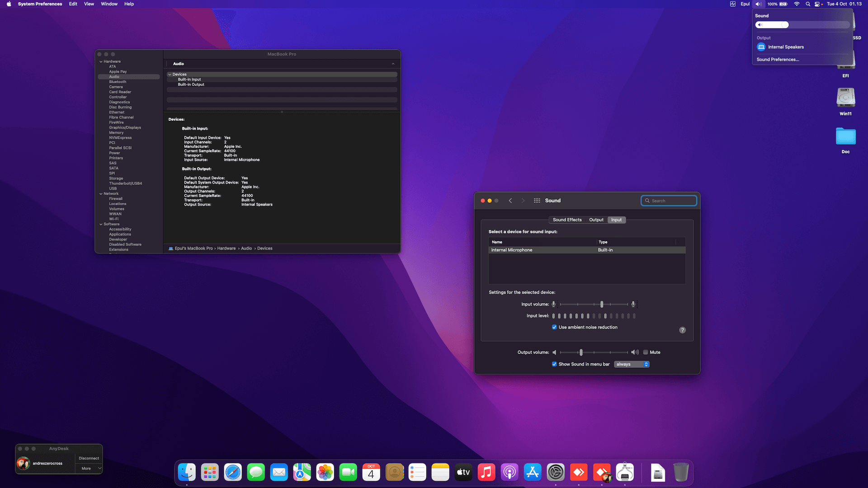This screenshot has width=868, height=488.
Task: Open Notes app in the Dock
Action: [x=440, y=472]
